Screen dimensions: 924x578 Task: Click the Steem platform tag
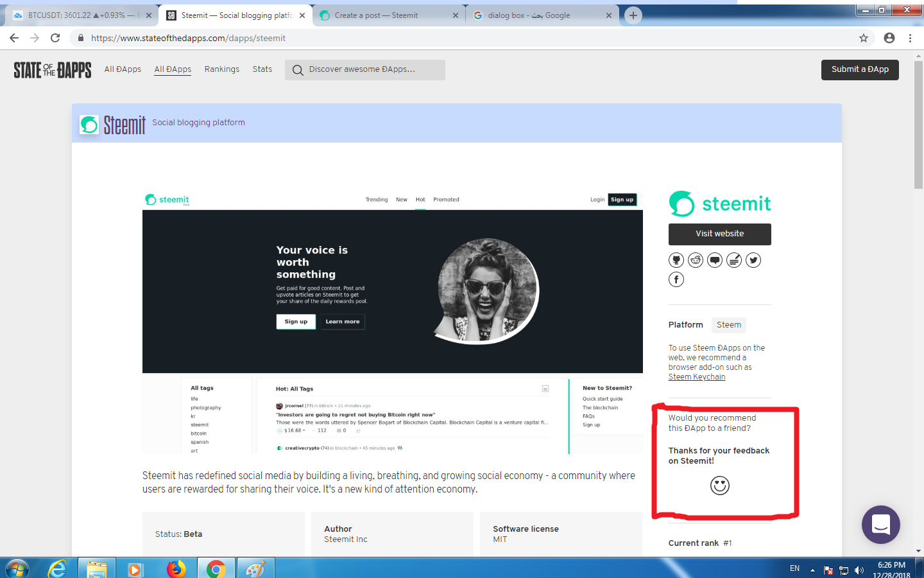[729, 325]
